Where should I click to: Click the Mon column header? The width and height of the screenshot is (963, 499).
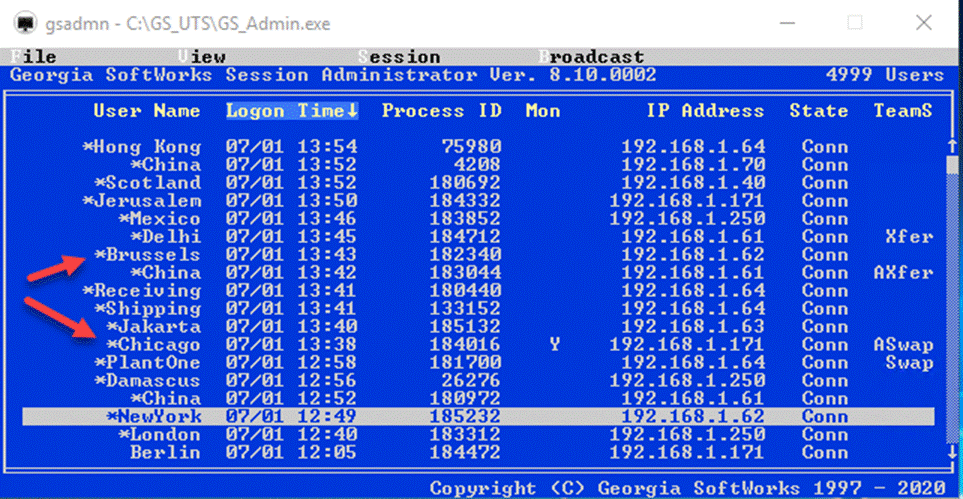click(543, 111)
